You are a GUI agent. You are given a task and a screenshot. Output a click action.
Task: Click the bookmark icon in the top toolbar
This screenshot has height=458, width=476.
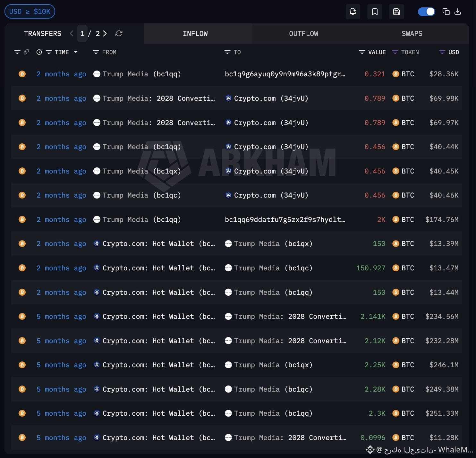375,12
